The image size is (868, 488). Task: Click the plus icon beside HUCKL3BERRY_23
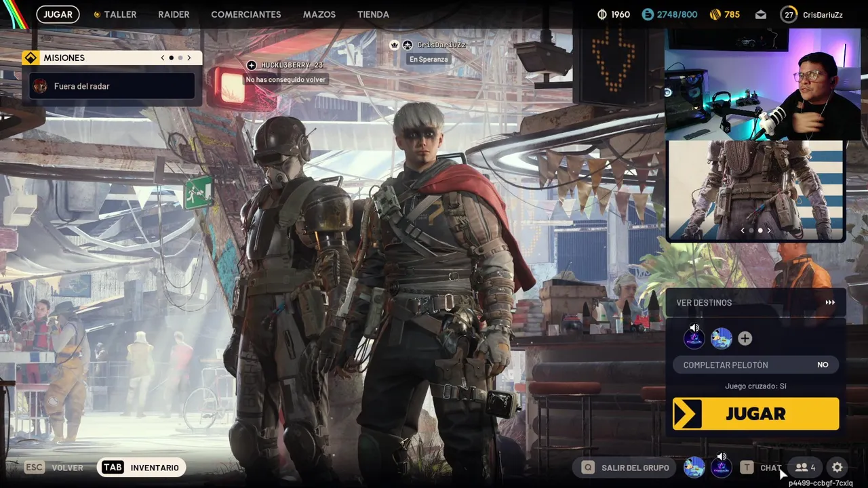coord(252,65)
